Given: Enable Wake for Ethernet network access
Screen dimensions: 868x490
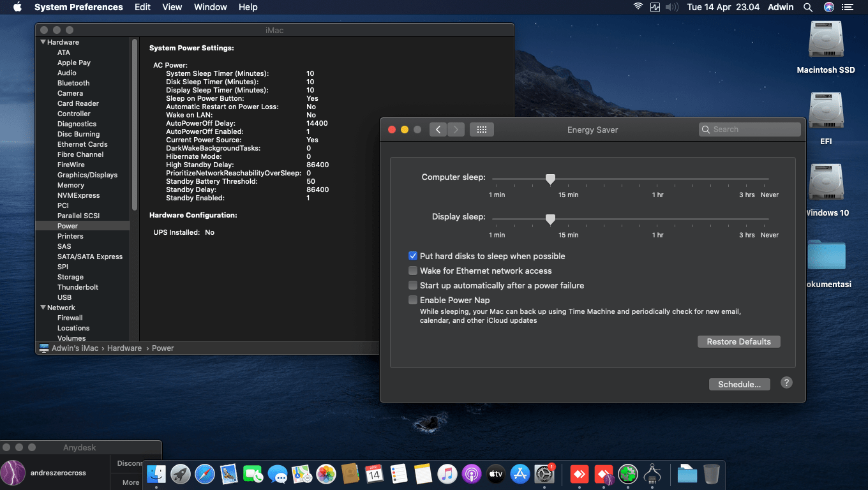Looking at the screenshot, I should 413,271.
